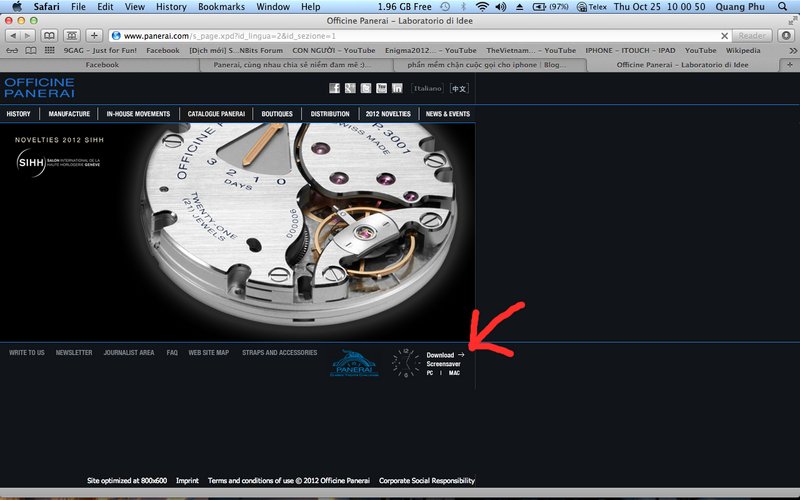Open Panerai's YouTube social icon
Viewport: 800px width, 500px height.
pos(381,88)
